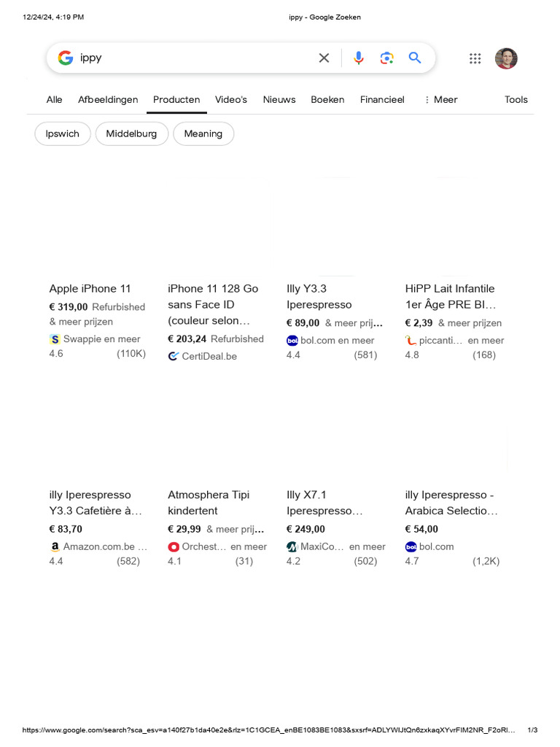Select the Meaning suggestion chip
Viewport: 560px width, 747px height.
(203, 134)
